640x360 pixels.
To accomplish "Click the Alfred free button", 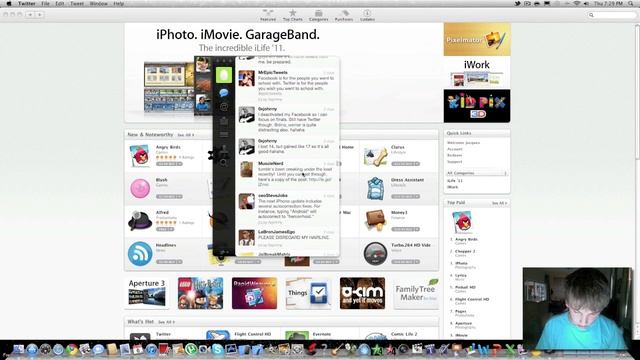I will click(x=165, y=229).
